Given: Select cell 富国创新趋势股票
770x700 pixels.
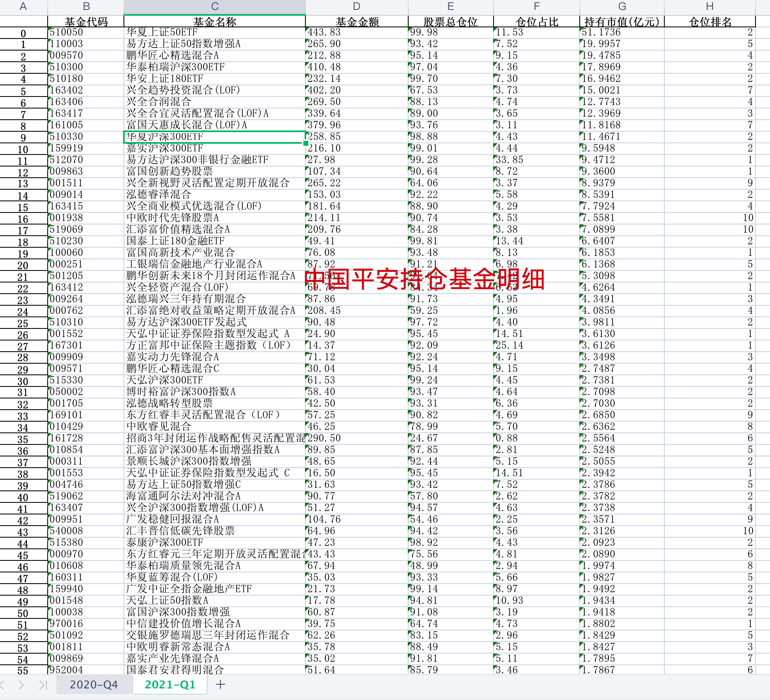Looking at the screenshot, I should [215, 171].
